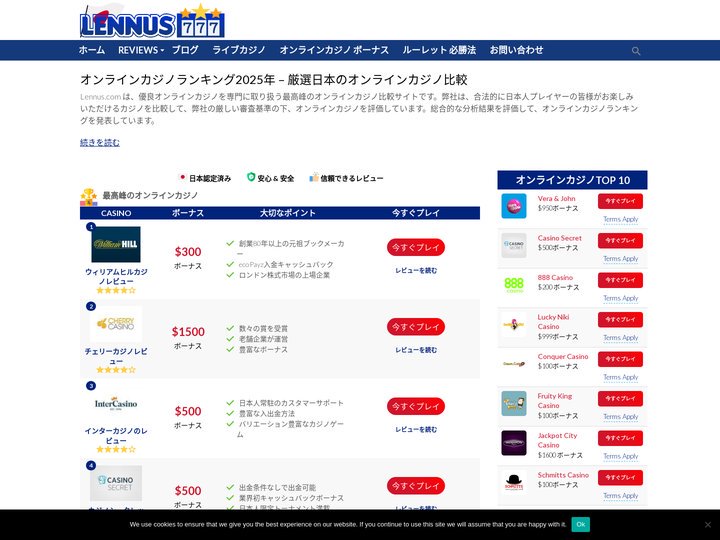Open the オンラインカジノ ボーナス menu item
Image resolution: width=720 pixels, height=540 pixels.
click(x=334, y=50)
